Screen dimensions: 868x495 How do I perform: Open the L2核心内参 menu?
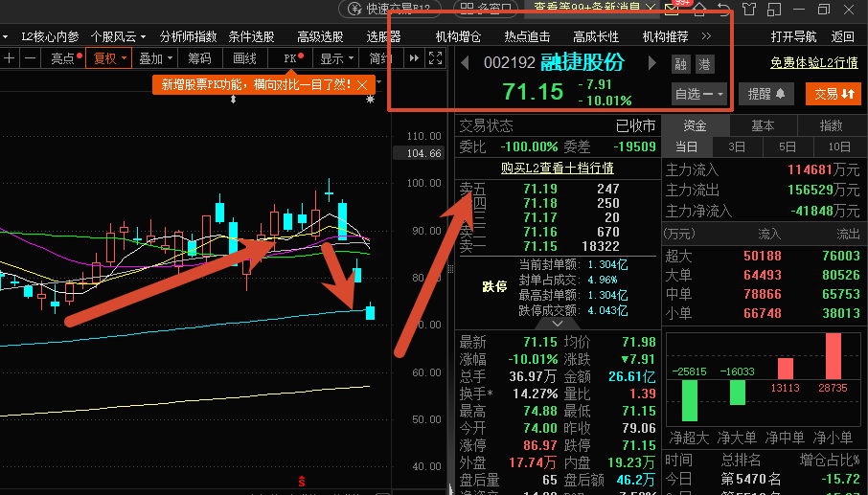tap(50, 37)
